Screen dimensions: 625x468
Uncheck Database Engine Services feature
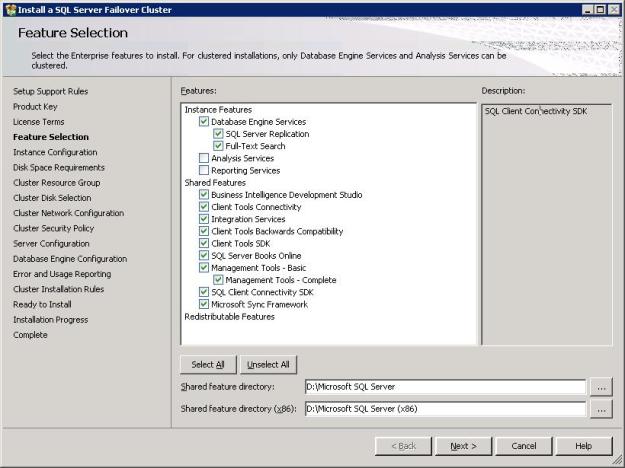pyautogui.click(x=204, y=122)
